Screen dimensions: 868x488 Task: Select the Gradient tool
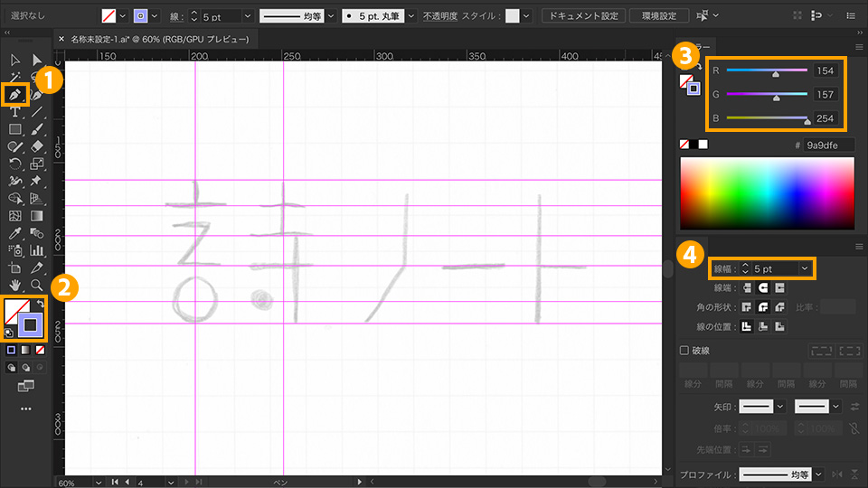36,216
